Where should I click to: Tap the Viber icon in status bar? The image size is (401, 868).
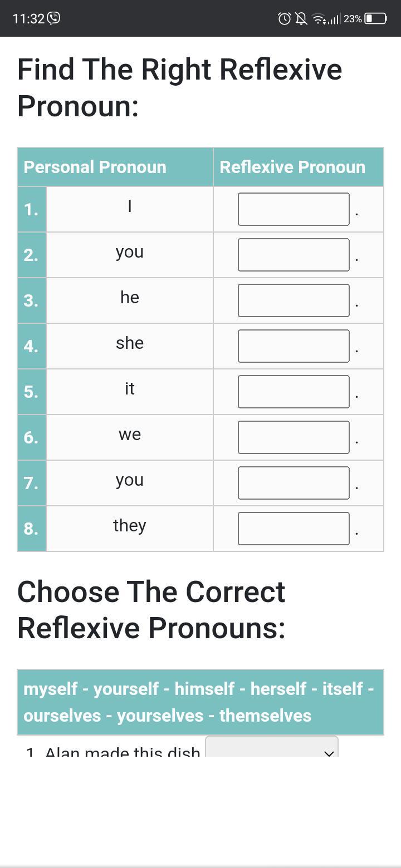(x=54, y=18)
